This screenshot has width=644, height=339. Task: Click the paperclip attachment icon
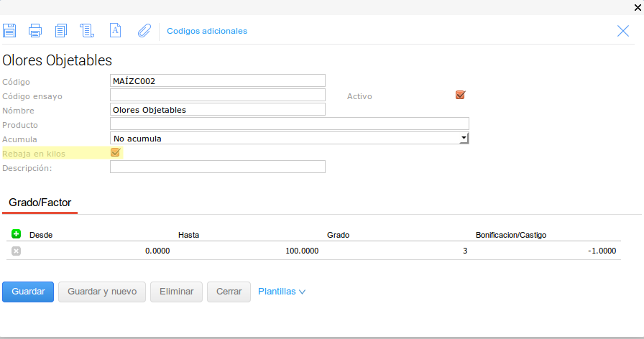(x=144, y=30)
